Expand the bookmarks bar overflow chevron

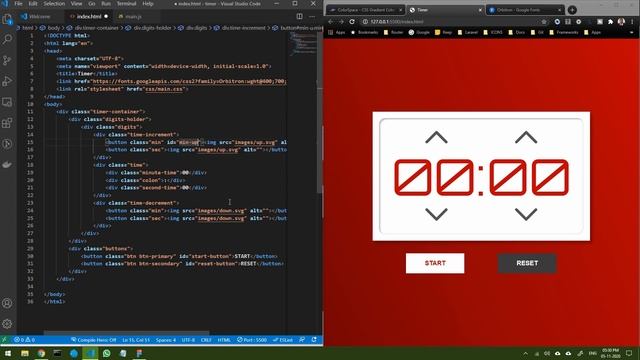tap(631, 32)
